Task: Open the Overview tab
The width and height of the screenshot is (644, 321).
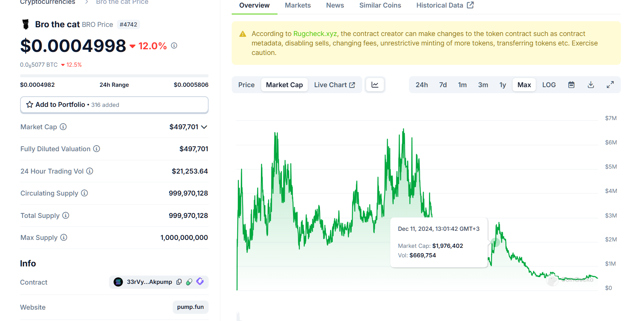Action: [x=254, y=5]
